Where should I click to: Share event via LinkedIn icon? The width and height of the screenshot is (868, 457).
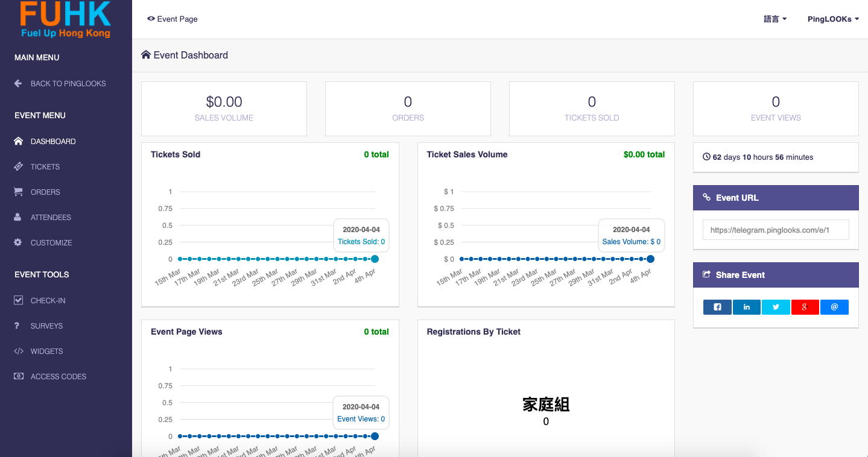coord(747,307)
